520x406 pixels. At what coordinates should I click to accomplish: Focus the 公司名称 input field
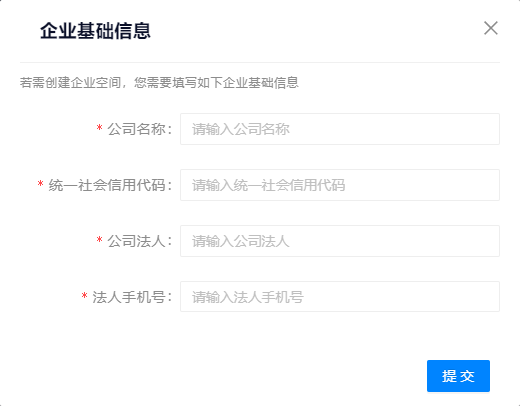tap(340, 129)
